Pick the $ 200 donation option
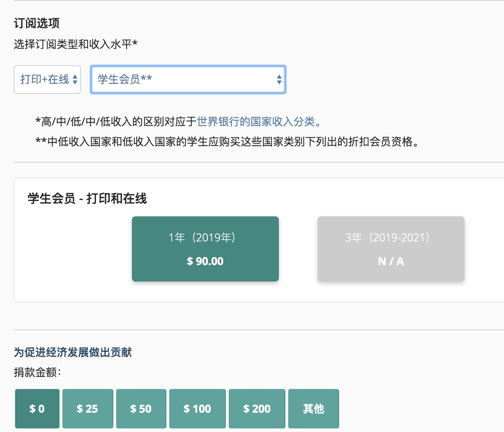 point(257,409)
